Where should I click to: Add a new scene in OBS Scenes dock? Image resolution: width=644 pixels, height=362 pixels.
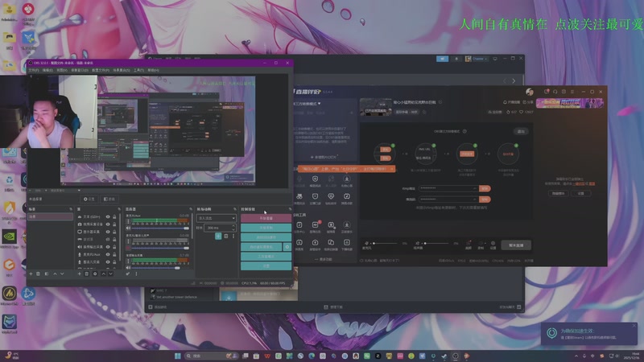(31, 274)
